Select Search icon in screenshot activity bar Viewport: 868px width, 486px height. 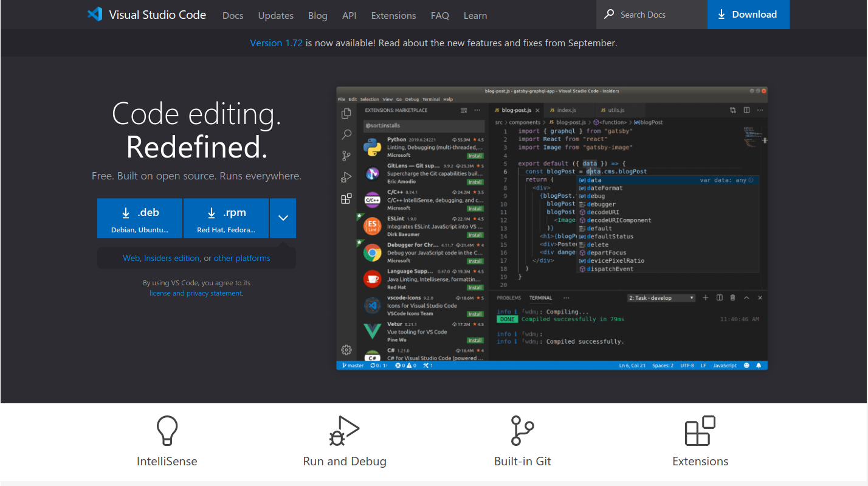point(346,134)
